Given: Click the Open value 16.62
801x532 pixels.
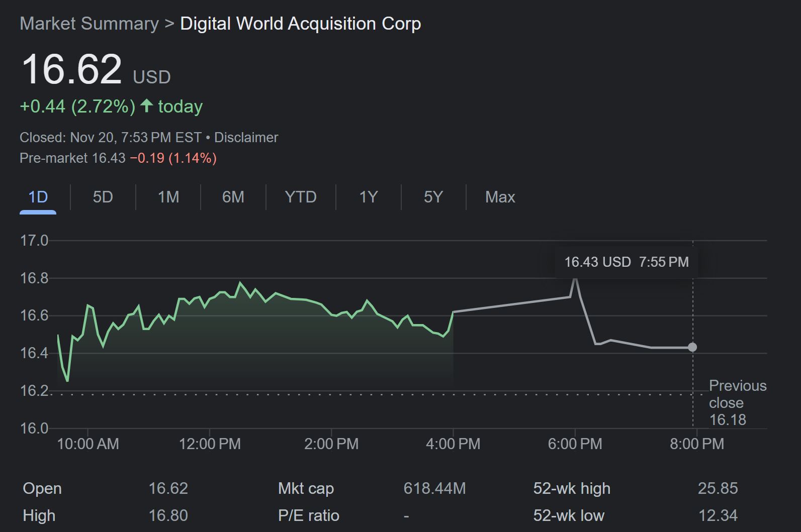Looking at the screenshot, I should click(x=168, y=488).
